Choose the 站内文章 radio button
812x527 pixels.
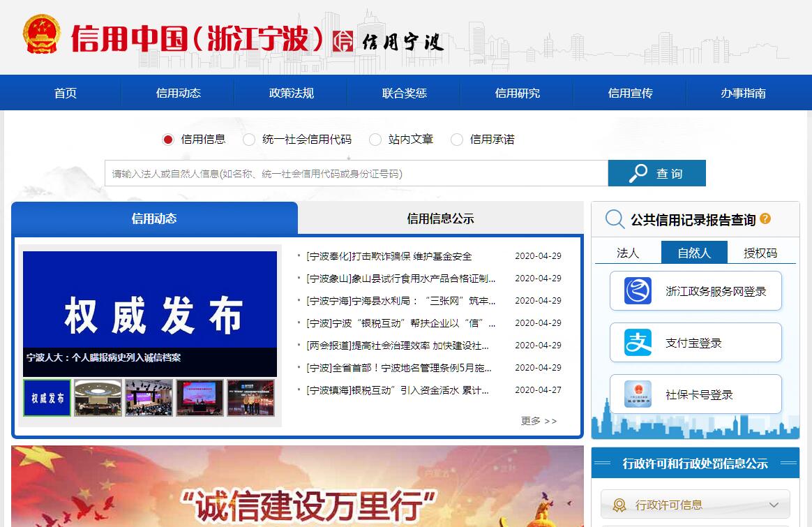pyautogui.click(x=375, y=140)
